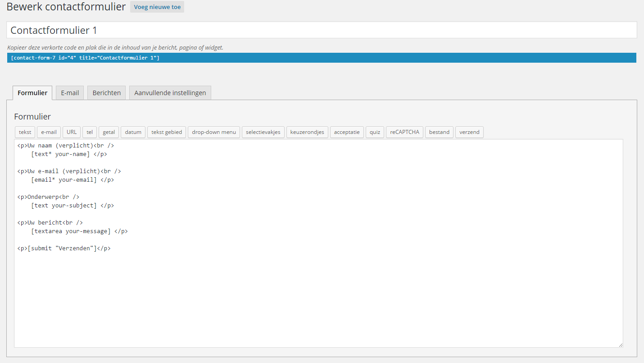Add an acceptatie tag

(x=347, y=132)
